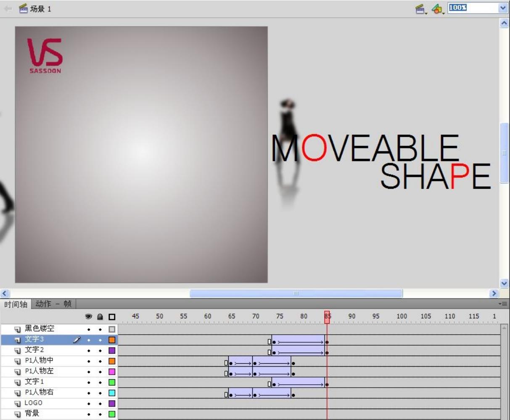
Task: Switch to the 动作 - 帧 tab
Action: (x=53, y=304)
